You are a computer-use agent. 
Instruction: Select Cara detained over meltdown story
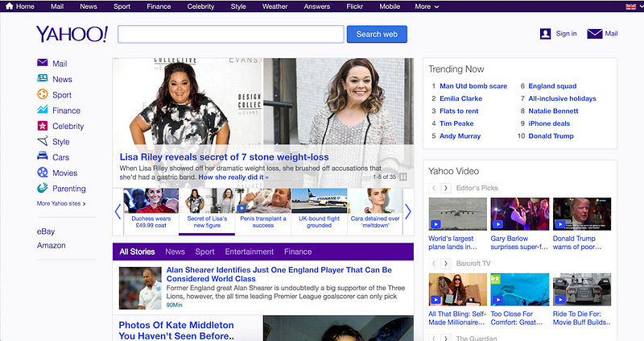[375, 211]
